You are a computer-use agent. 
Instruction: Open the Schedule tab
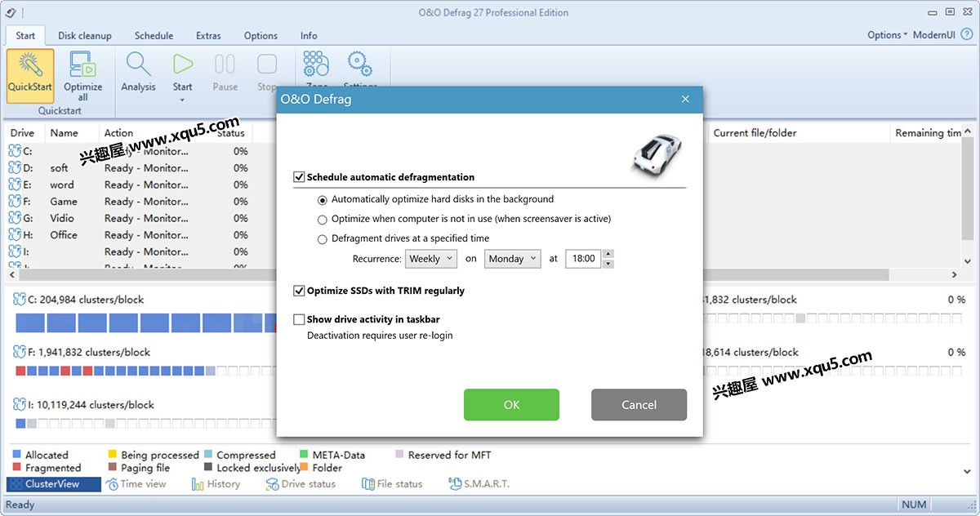[x=154, y=36]
